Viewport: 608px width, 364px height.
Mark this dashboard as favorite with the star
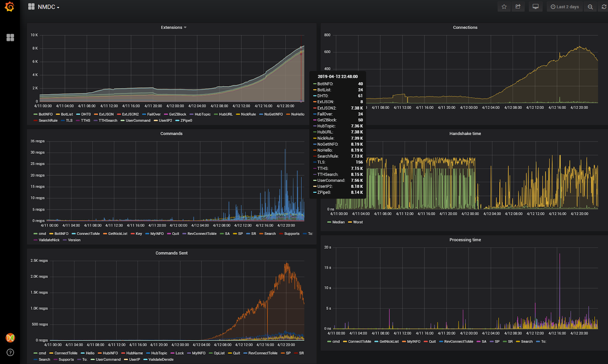tap(504, 6)
